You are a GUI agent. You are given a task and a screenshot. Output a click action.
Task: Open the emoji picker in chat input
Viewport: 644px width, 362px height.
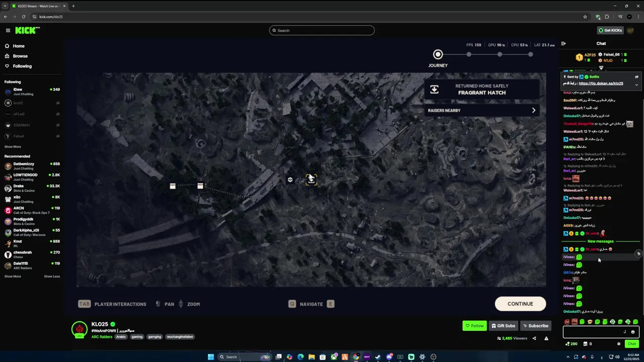click(x=633, y=332)
